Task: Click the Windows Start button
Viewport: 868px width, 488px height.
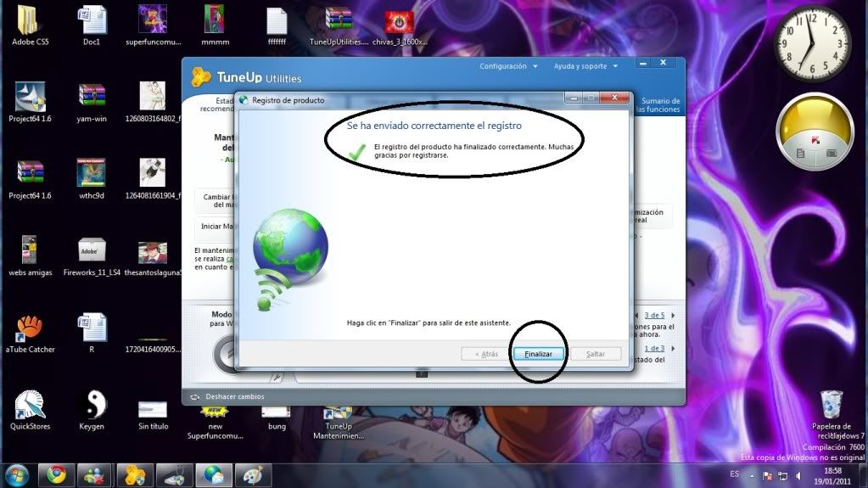Action: tap(17, 475)
